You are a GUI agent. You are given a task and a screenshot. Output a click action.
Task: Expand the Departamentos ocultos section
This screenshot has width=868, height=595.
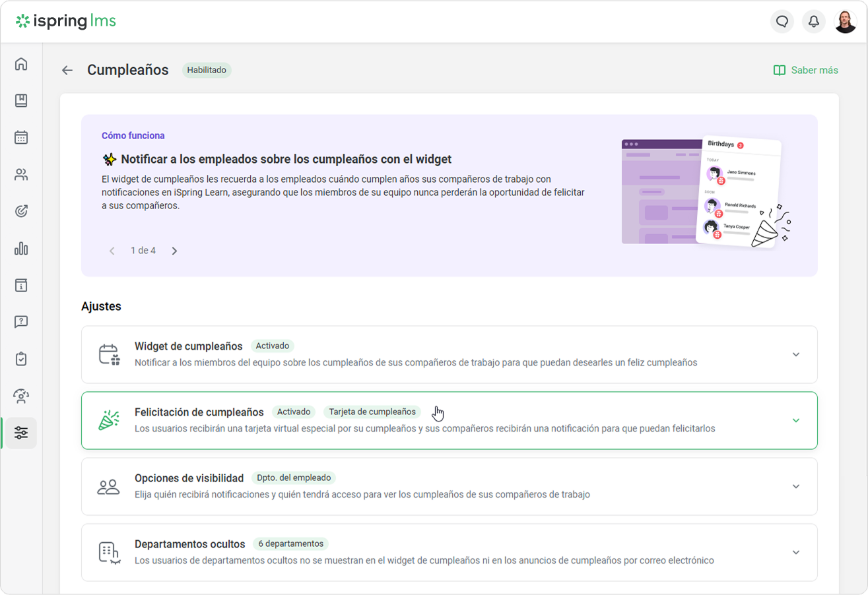click(x=795, y=553)
